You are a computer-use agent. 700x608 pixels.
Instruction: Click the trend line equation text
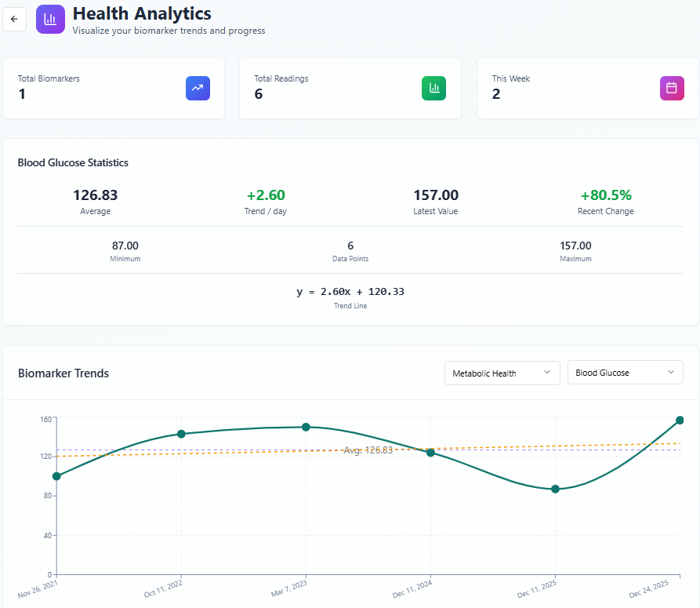click(350, 292)
